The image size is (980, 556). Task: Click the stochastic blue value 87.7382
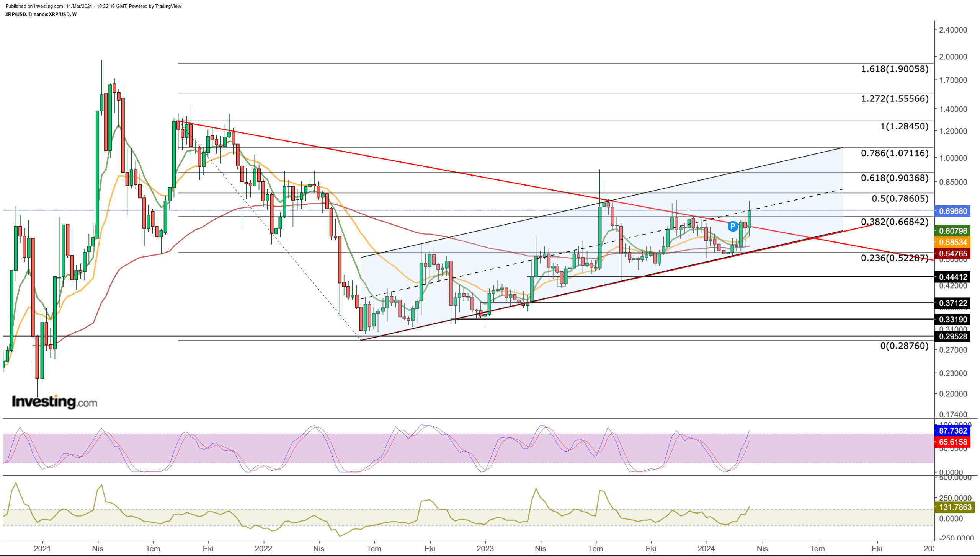pos(952,430)
